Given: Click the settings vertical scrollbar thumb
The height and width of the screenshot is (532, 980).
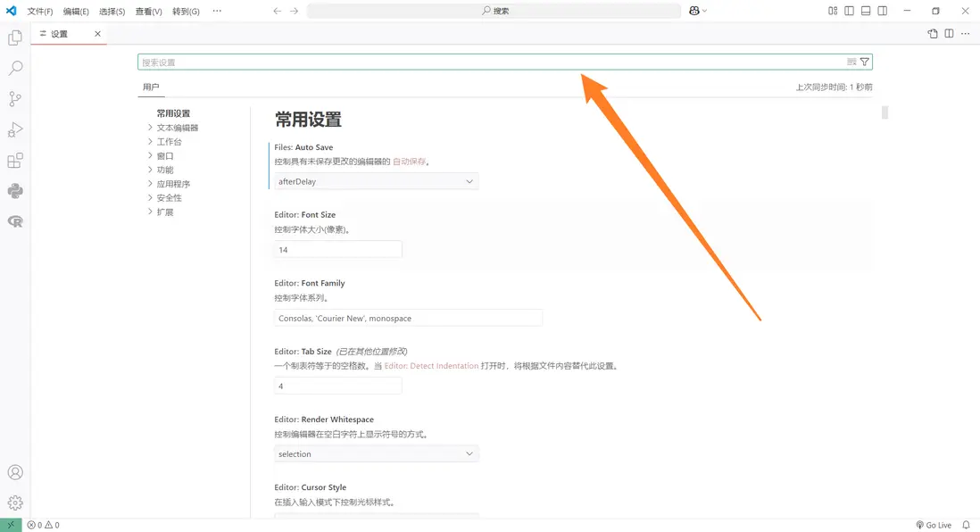Looking at the screenshot, I should [x=885, y=112].
